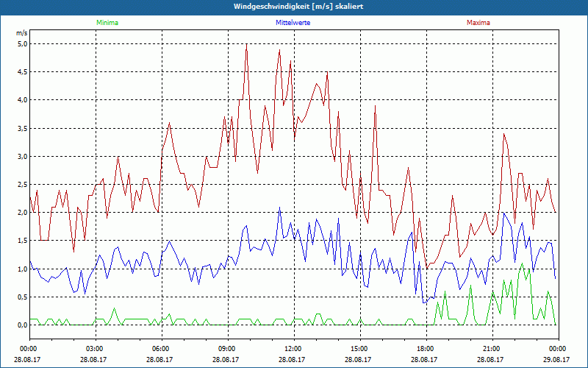Click the 5,0 y-axis value

[x=23, y=44]
